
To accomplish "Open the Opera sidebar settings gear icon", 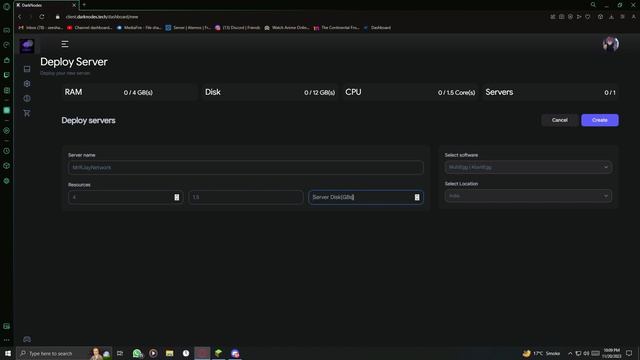I will pos(7,181).
